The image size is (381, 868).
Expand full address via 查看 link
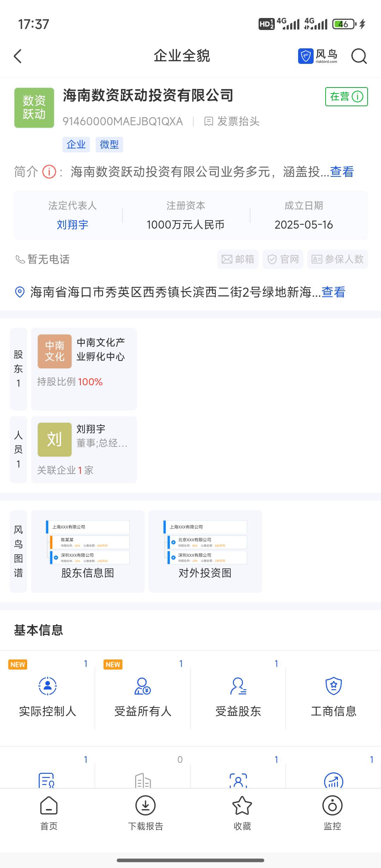coord(333,292)
